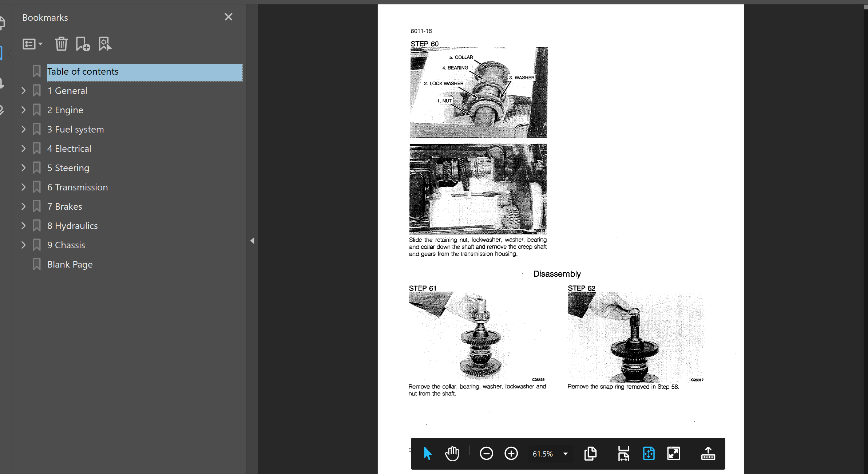The image size is (868, 474).
Task: Navigate to 5 Steering bookmark
Action: (68, 168)
